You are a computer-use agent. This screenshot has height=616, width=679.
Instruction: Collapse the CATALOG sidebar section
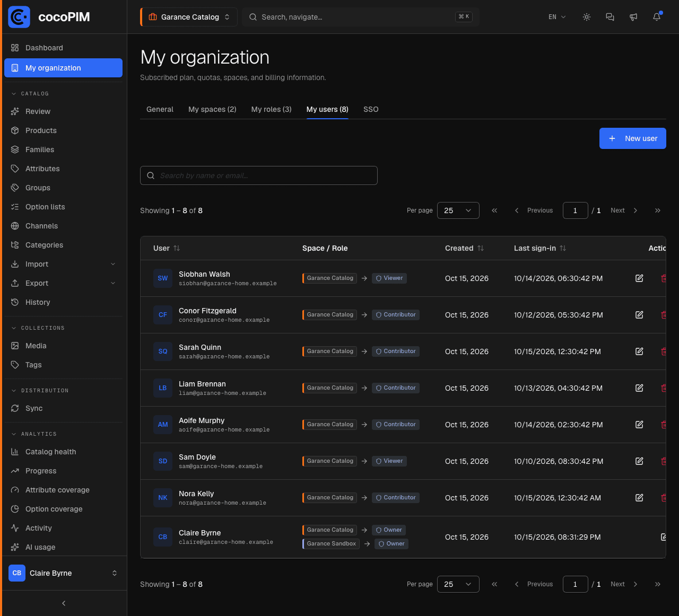click(30, 94)
